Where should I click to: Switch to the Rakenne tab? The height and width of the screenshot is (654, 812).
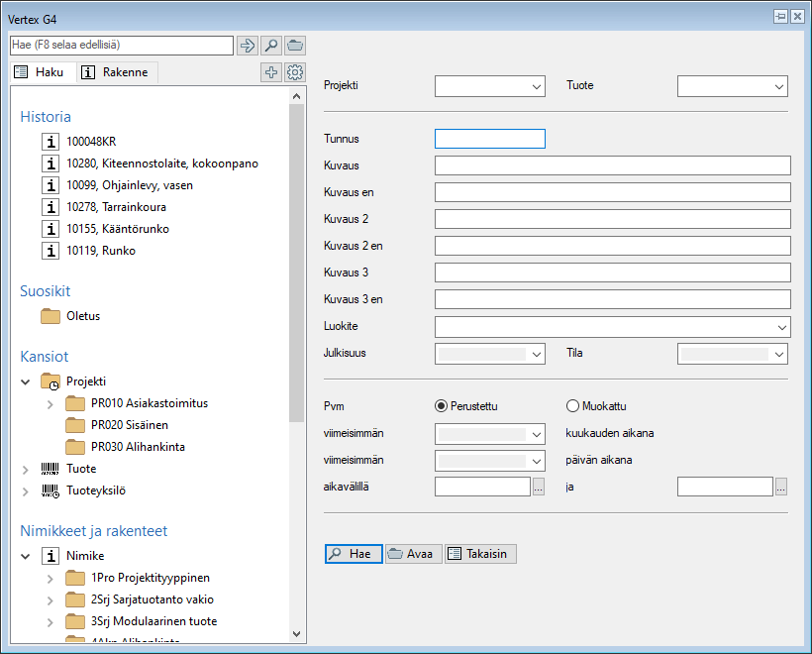[116, 72]
